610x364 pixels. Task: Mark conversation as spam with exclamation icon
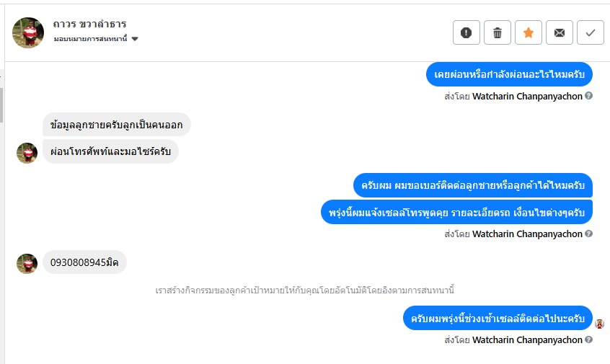466,32
